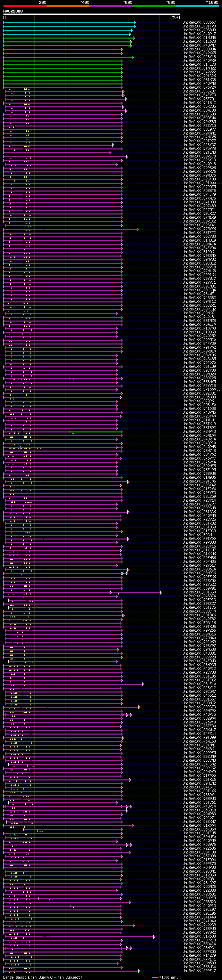Select the label UniRef100_A9TJ06
This screenshot has height=980, width=222.
(199, 481)
